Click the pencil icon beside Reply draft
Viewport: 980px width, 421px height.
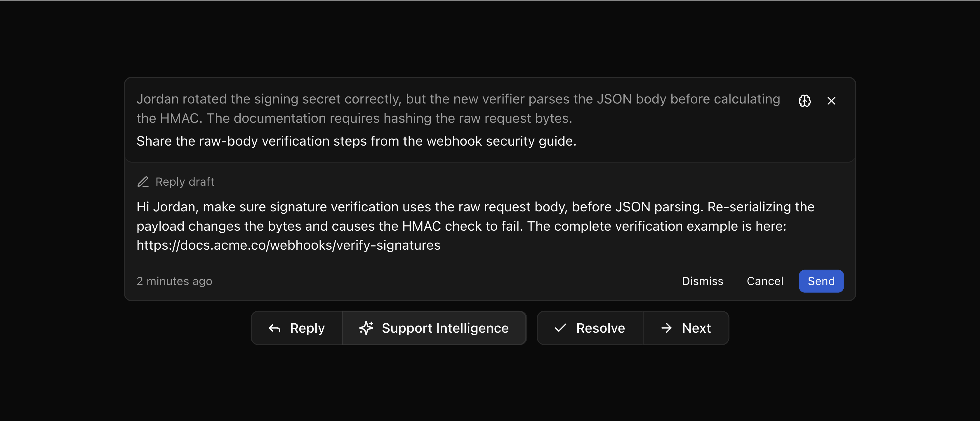coord(143,182)
